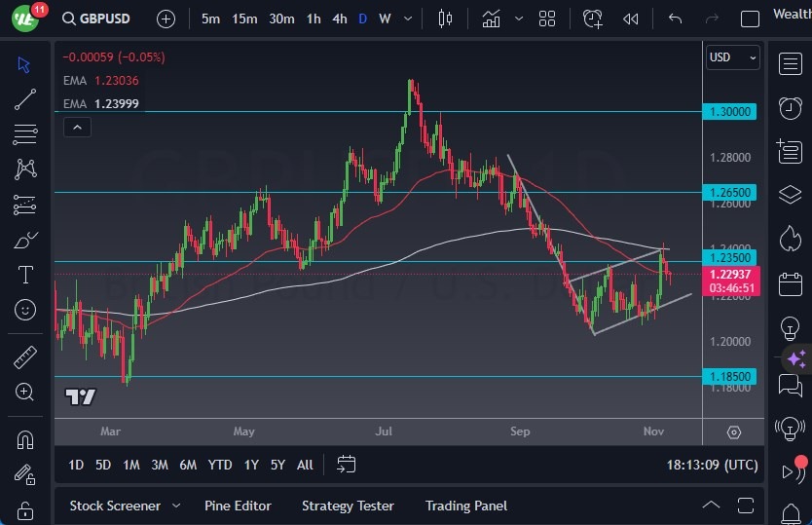Pick the Measure ruler tool
The width and height of the screenshot is (812, 525).
point(25,357)
